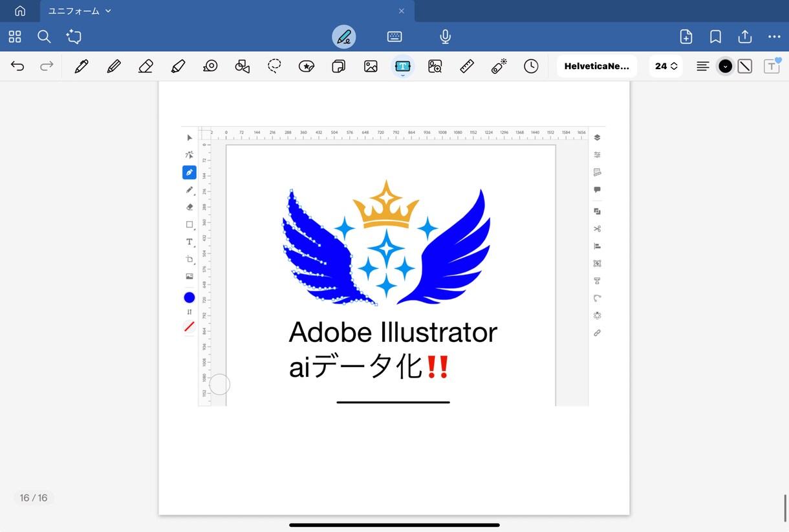This screenshot has width=789, height=532.
Task: Open the HelveticaNe... font picker
Action: (x=597, y=66)
